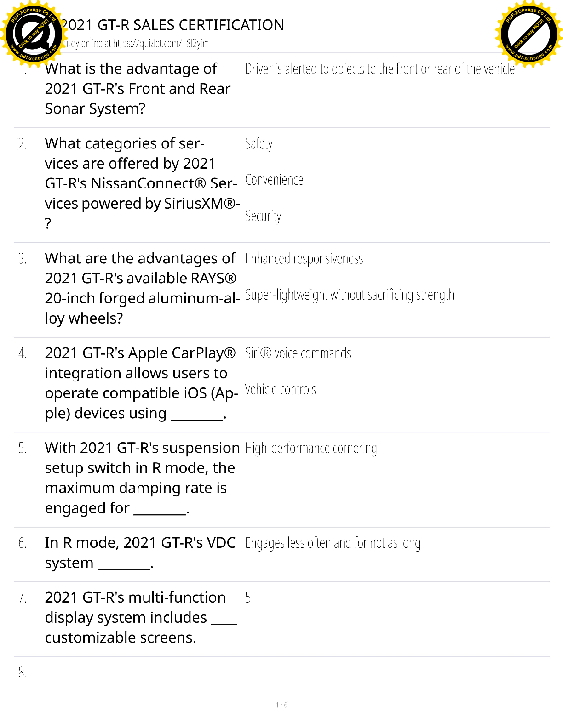Click the "2021 GT-R SALES CERTIFICATION" title
The image size is (563, 728).
coord(172,25)
